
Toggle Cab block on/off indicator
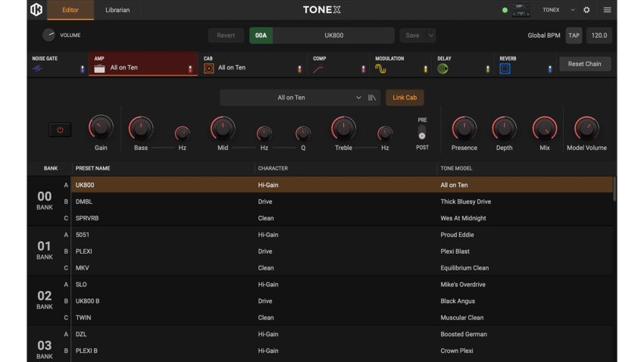click(299, 69)
